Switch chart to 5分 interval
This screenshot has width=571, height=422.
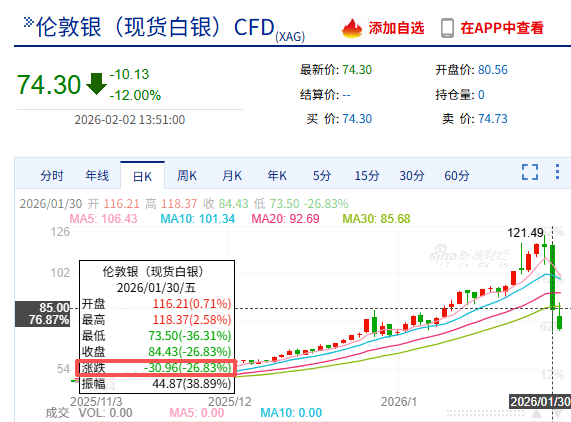pyautogui.click(x=322, y=176)
